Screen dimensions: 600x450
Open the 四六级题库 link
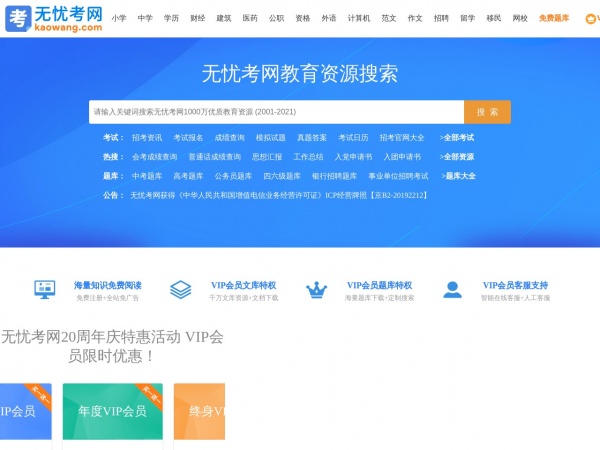pos(282,176)
